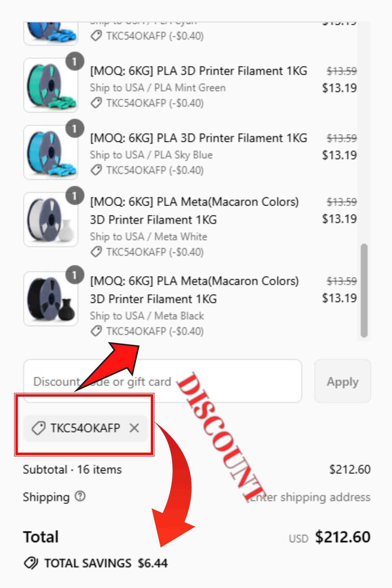The image size is (392, 588).
Task: Click the Total Savings tag icon
Action: [x=31, y=563]
